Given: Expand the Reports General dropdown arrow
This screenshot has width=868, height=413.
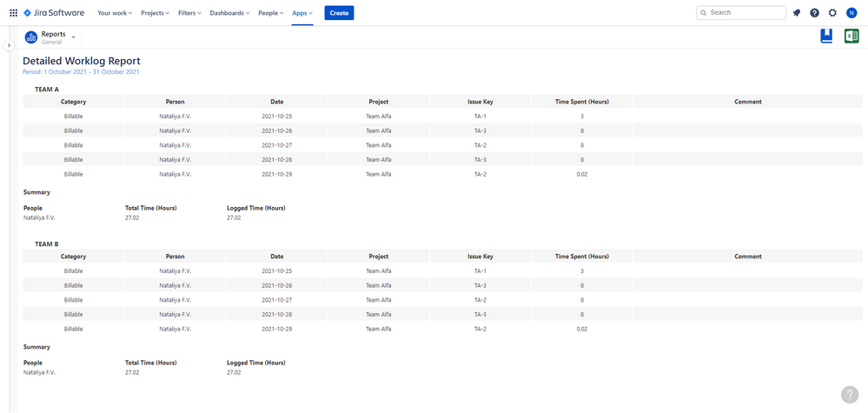Looking at the screenshot, I should (x=74, y=37).
